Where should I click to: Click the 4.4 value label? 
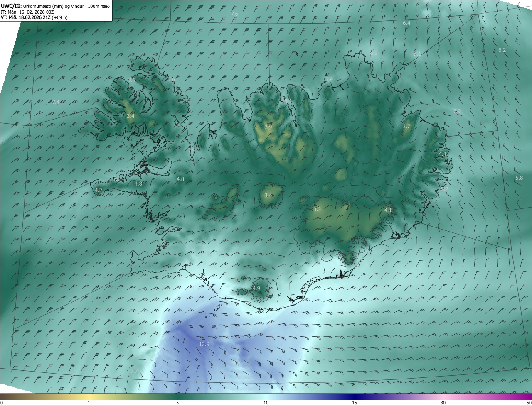[x=443, y=154]
